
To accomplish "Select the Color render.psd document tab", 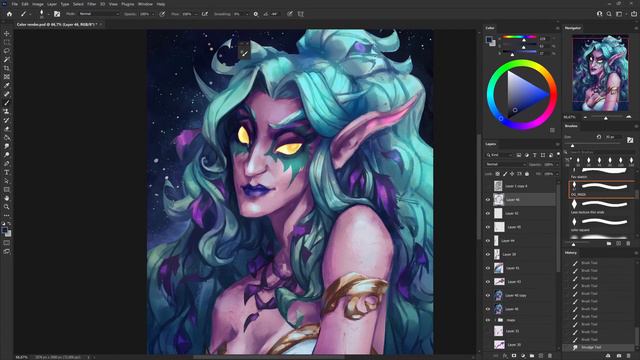I will tap(56, 24).
